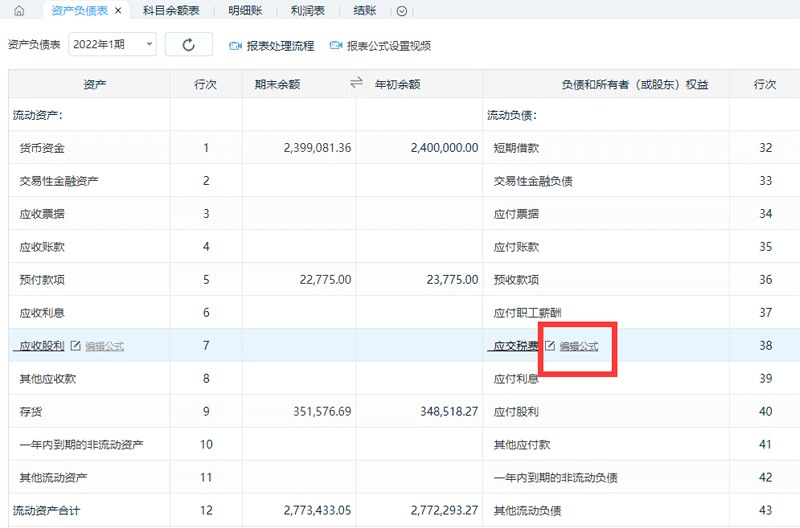Click the 报表公式设置视频 video camera icon
This screenshot has height=528, width=800.
pos(336,46)
